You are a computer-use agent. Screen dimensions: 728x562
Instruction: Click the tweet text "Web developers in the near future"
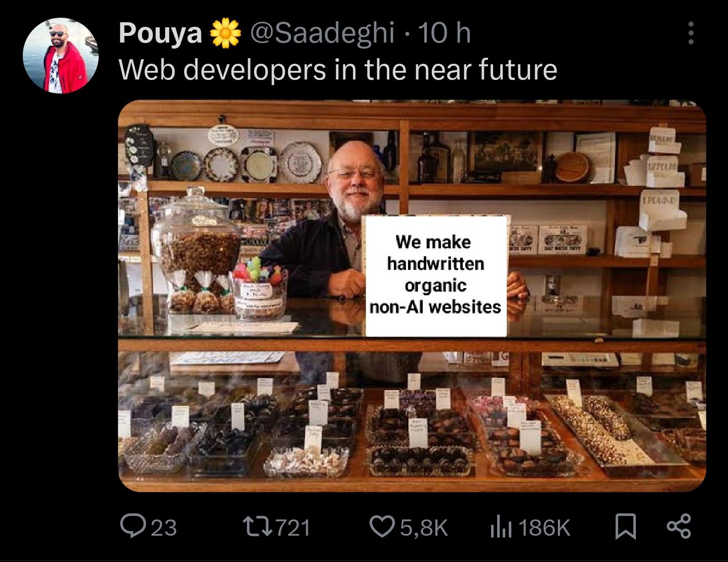[x=338, y=69]
